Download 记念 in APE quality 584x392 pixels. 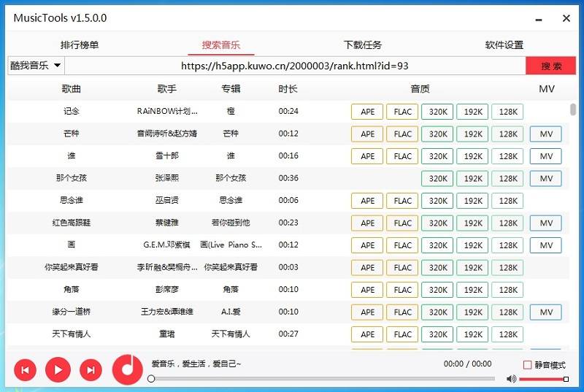tap(367, 112)
